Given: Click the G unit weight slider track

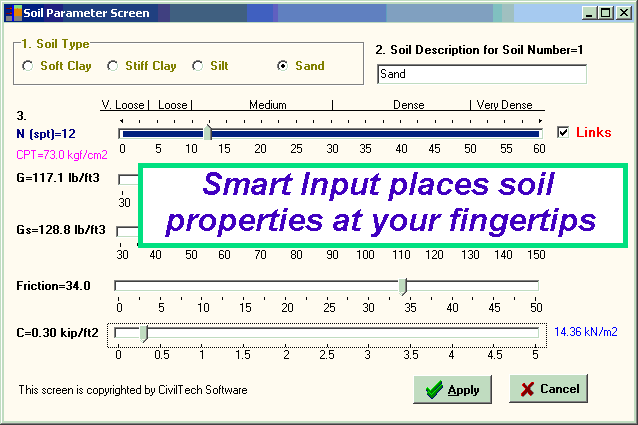Looking at the screenshot, I should pyautogui.click(x=127, y=179).
